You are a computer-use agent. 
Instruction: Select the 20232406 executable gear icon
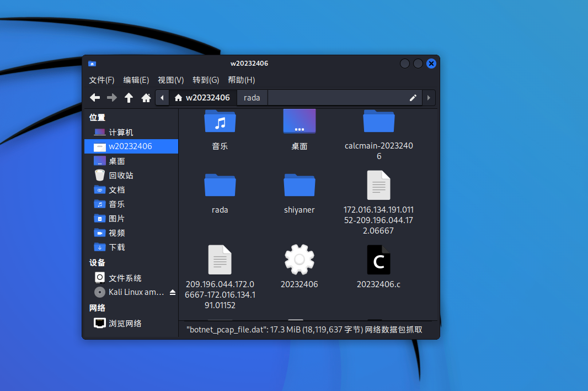tap(300, 260)
